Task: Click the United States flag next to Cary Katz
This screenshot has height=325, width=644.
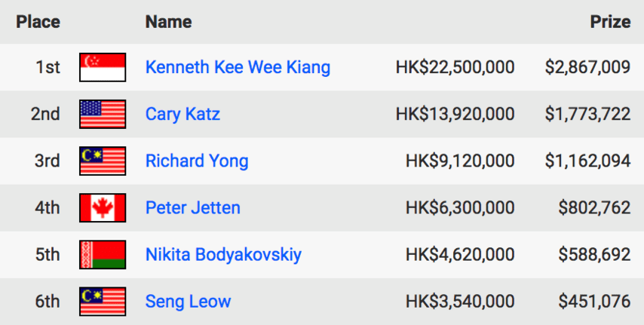Action: pos(103,114)
